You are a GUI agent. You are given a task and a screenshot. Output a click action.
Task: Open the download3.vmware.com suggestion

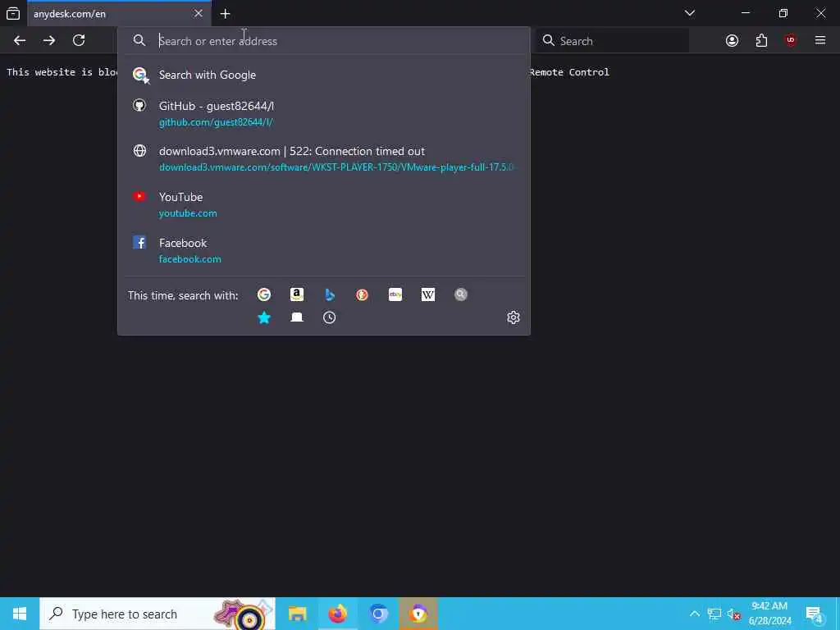pos(323,159)
